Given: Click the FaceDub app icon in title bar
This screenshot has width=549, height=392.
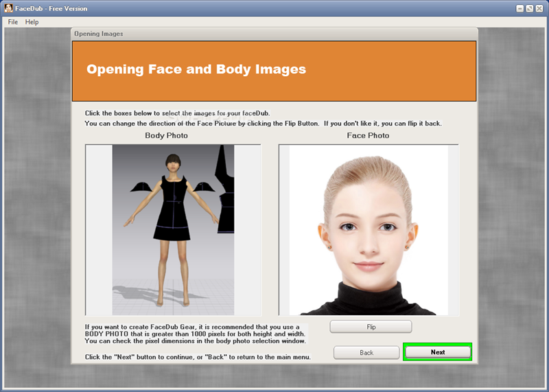Looking at the screenshot, I should tap(8, 8).
